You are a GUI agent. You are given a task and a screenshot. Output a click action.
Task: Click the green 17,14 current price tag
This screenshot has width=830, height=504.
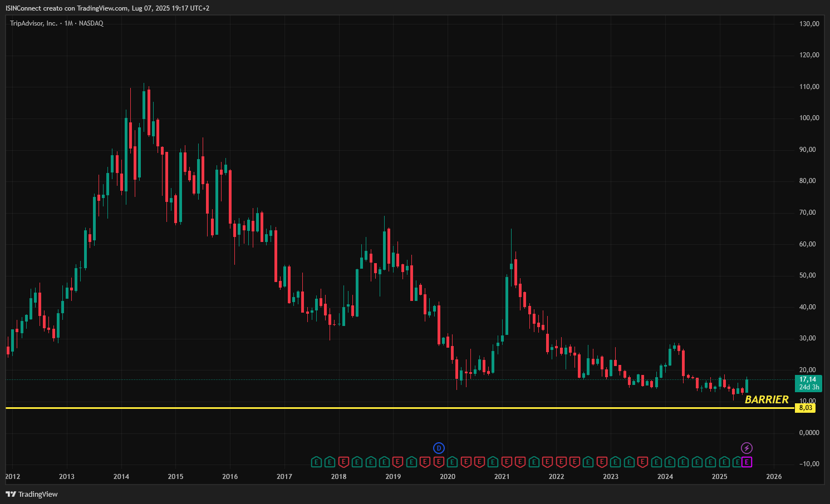click(808, 379)
